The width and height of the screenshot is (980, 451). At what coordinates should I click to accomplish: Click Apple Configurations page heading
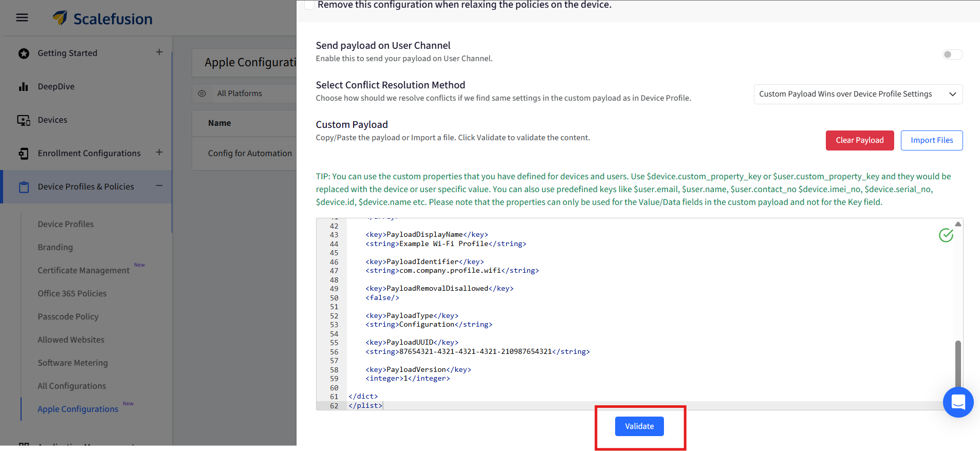pyautogui.click(x=250, y=63)
